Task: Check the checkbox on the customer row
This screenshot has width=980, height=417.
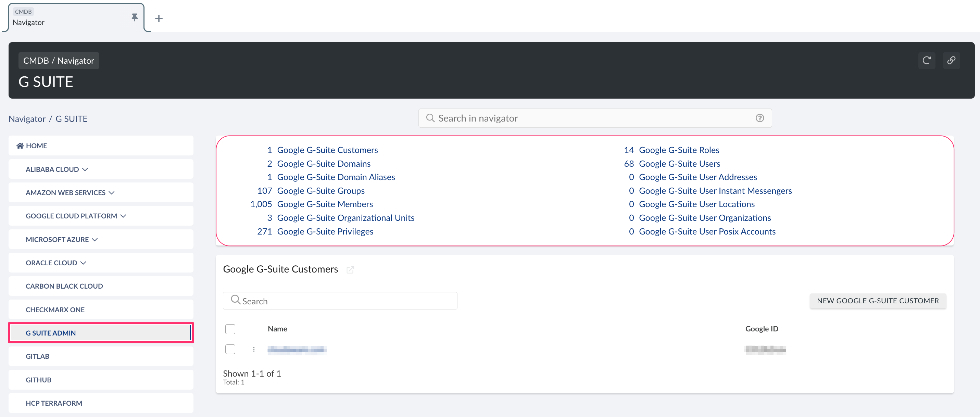Action: click(230, 349)
